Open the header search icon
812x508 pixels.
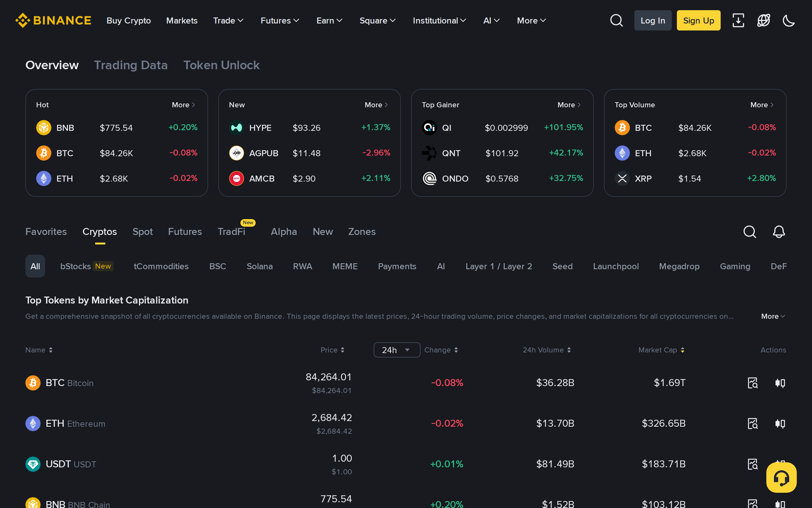click(x=616, y=21)
